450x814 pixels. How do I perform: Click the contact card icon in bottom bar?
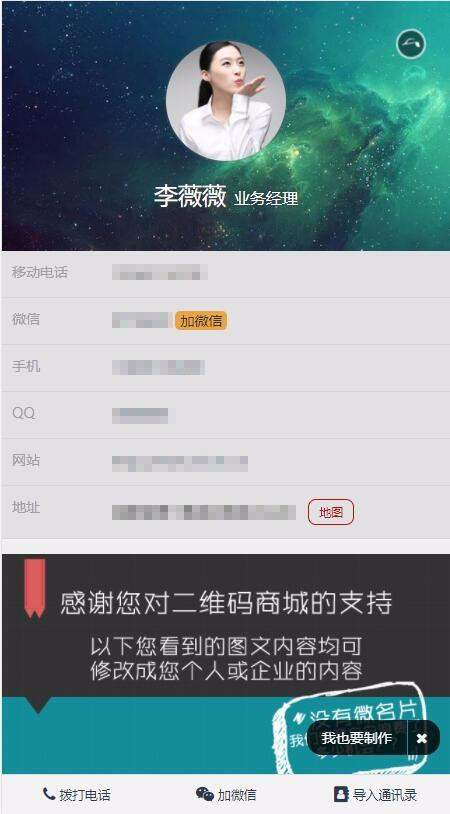(x=340, y=794)
